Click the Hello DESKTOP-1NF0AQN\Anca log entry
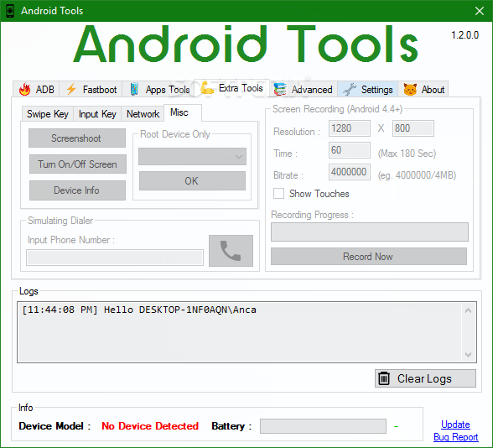 [139, 310]
